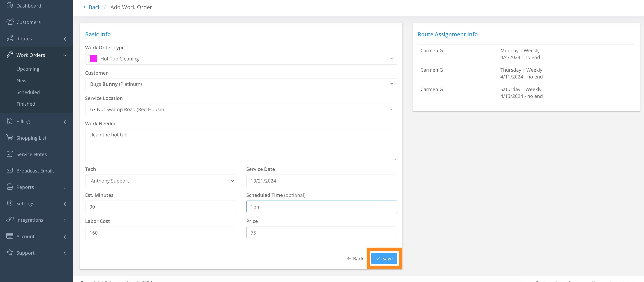Image resolution: width=644 pixels, height=282 pixels.
Task: Open the Upcoming work orders page
Action: [x=28, y=69]
